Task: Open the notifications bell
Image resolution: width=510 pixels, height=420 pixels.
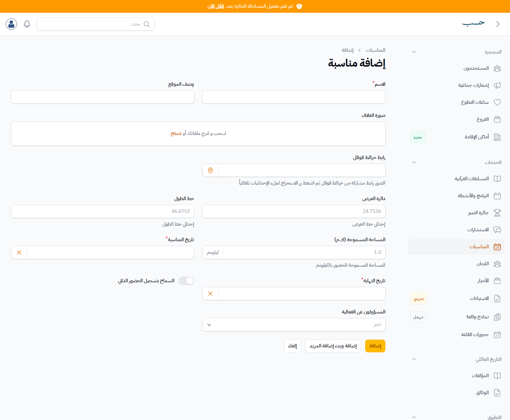Action: click(27, 24)
